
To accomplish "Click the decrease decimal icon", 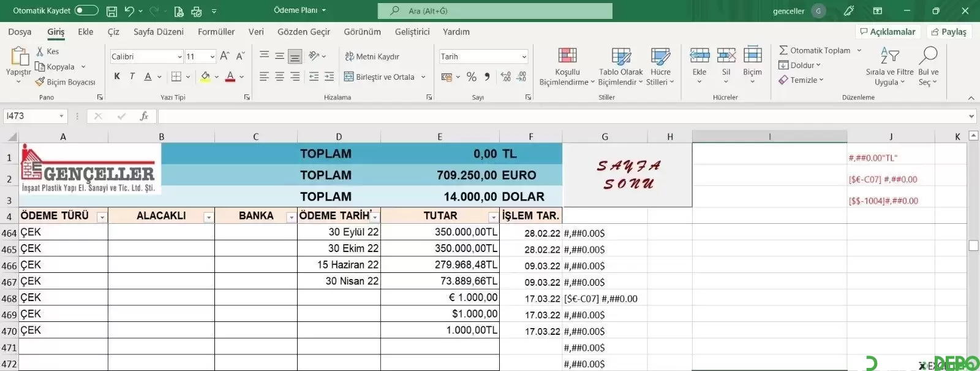I will coord(521,77).
